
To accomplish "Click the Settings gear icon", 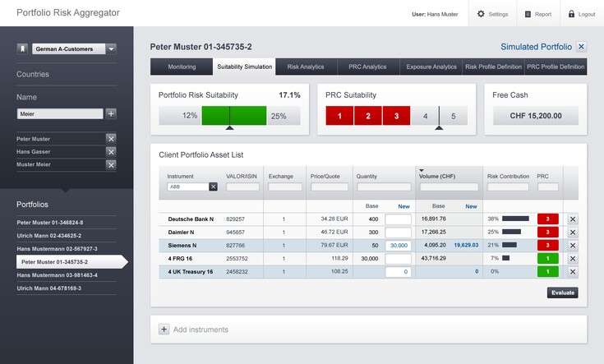I will tap(481, 14).
